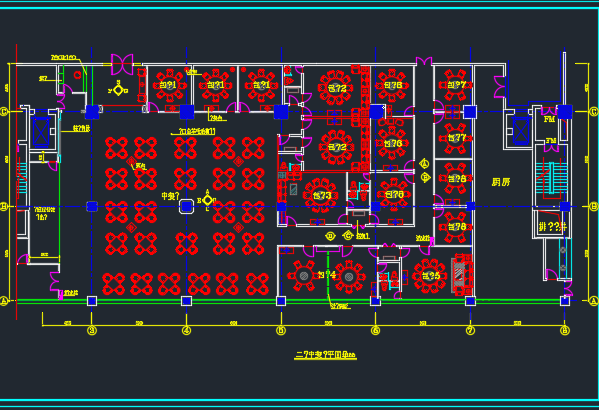
Task: Click the magenta double entrance door at top left
Action: tap(122, 64)
